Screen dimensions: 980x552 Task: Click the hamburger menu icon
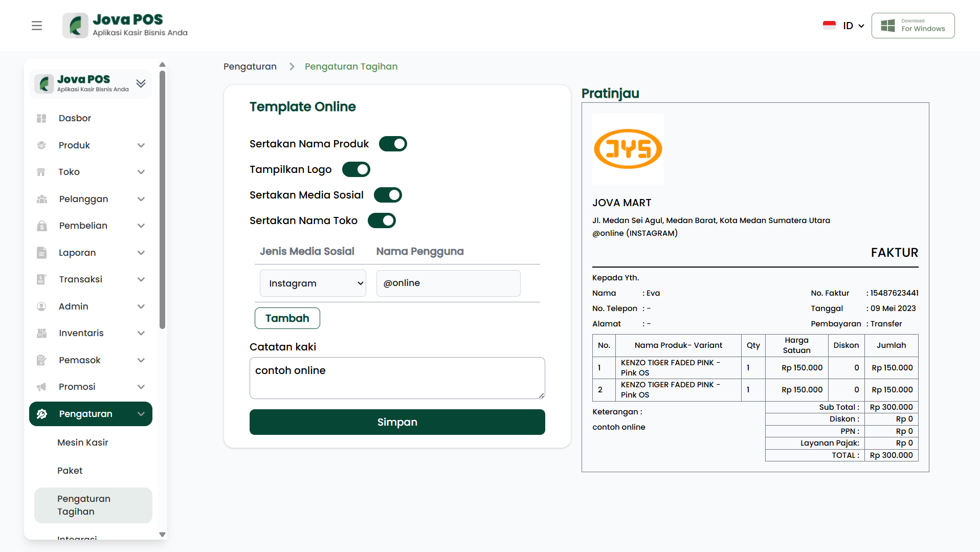(x=37, y=26)
